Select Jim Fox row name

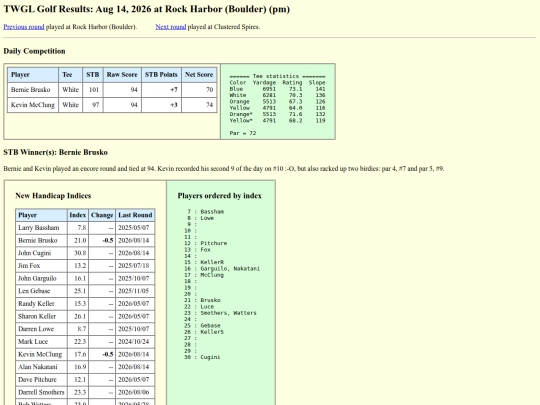point(29,266)
